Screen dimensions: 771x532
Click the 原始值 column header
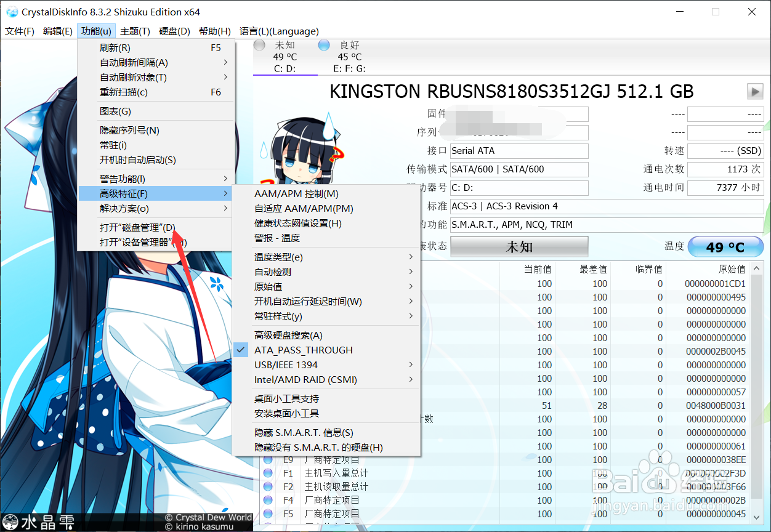pos(732,269)
